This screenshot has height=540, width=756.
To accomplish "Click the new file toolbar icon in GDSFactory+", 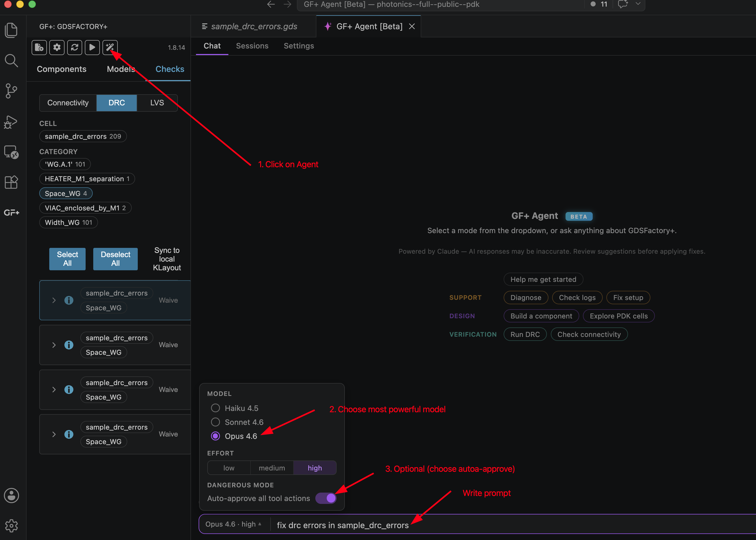I will coord(39,47).
